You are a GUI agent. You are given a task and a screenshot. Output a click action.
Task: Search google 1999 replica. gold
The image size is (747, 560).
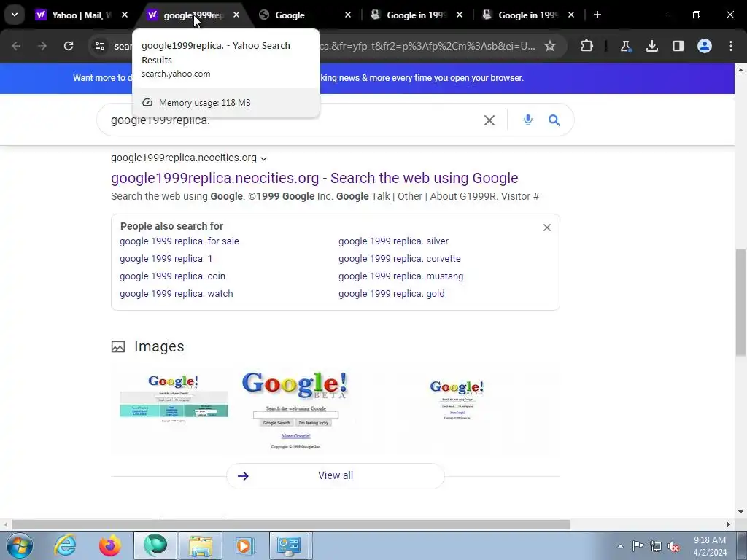coord(392,294)
